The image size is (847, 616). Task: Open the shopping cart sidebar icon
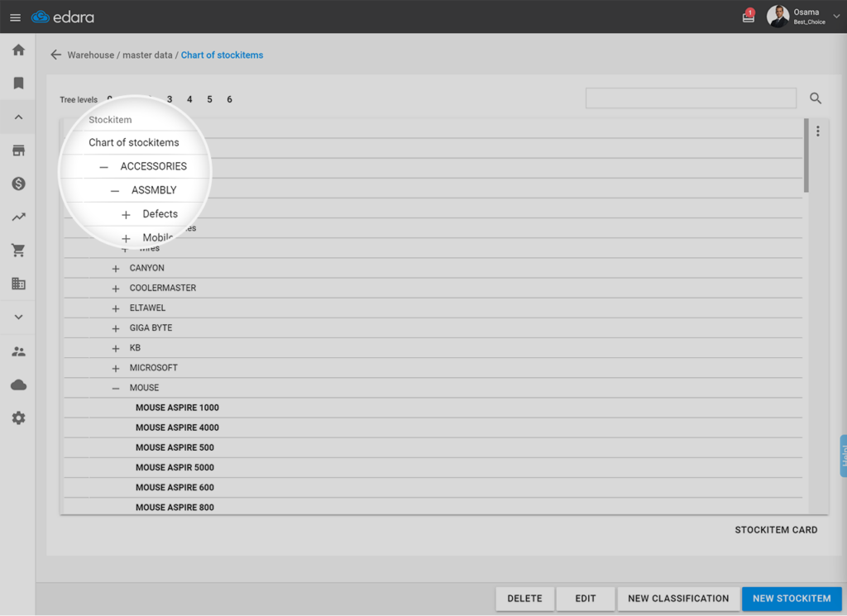[x=18, y=250]
